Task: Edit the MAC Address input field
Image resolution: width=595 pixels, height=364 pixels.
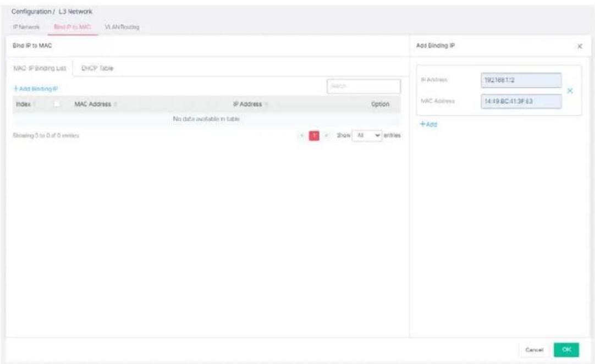Action: pyautogui.click(x=521, y=101)
